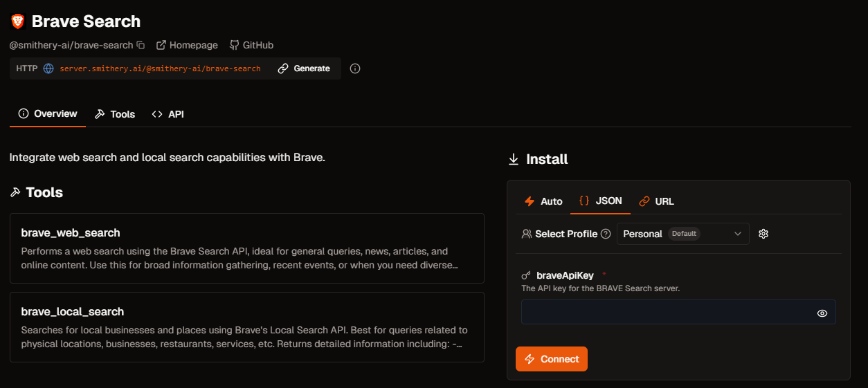The width and height of the screenshot is (868, 388).
Task: Click the HTTP label badge
Action: (x=27, y=68)
